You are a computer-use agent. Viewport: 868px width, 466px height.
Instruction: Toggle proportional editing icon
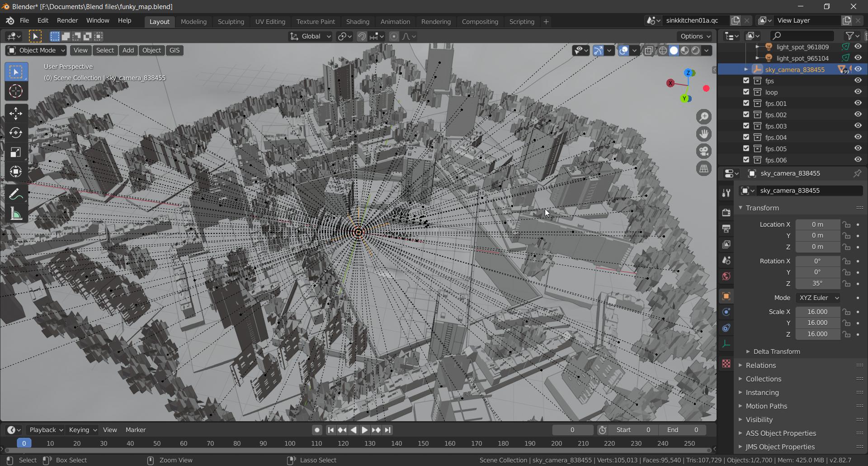(x=394, y=37)
